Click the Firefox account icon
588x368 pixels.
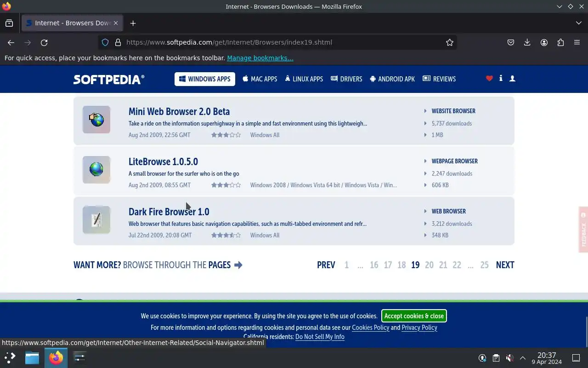tap(544, 42)
